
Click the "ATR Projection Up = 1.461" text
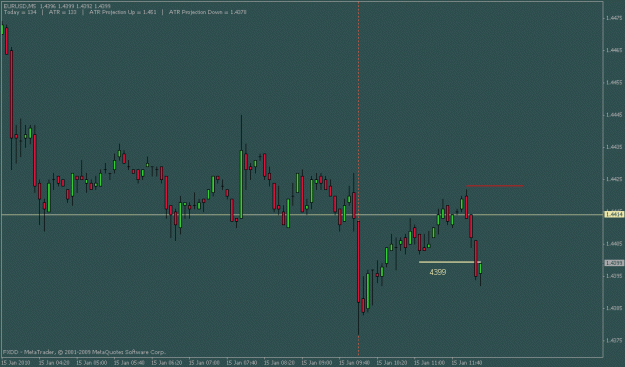click(x=122, y=12)
